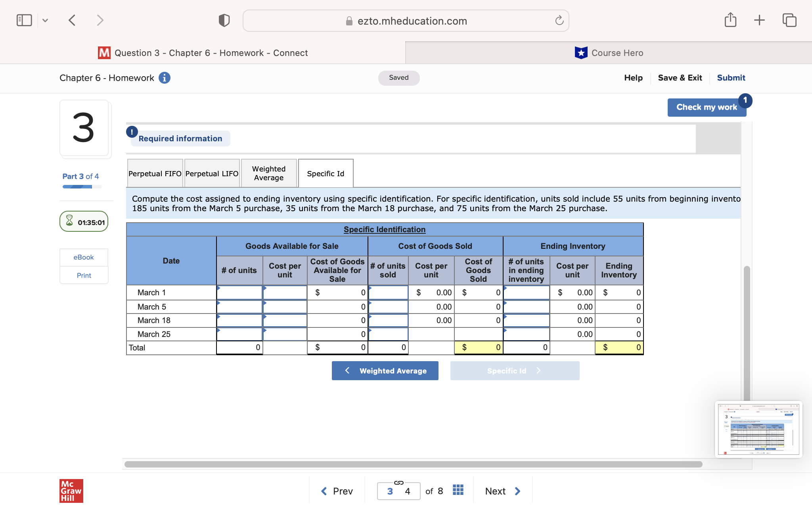The height and width of the screenshot is (508, 812).
Task: Open the browser tab group dropdown chevron
Action: coord(45,20)
